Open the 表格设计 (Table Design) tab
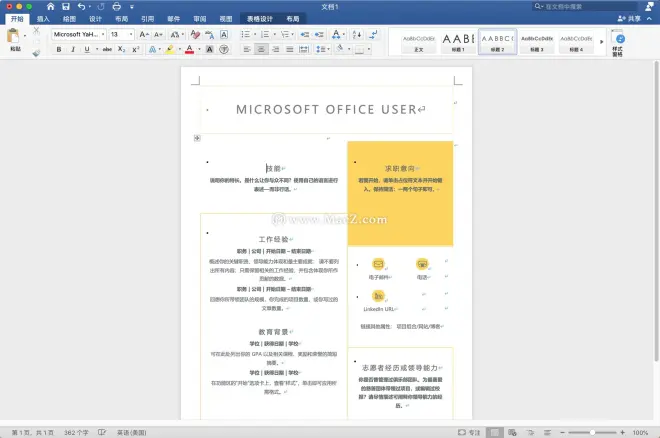The width and height of the screenshot is (660, 438). click(259, 19)
